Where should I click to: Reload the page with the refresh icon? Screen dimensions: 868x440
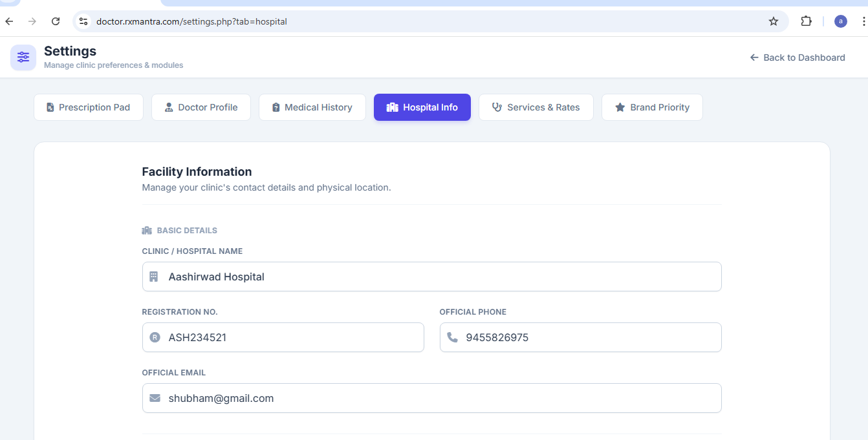point(56,21)
